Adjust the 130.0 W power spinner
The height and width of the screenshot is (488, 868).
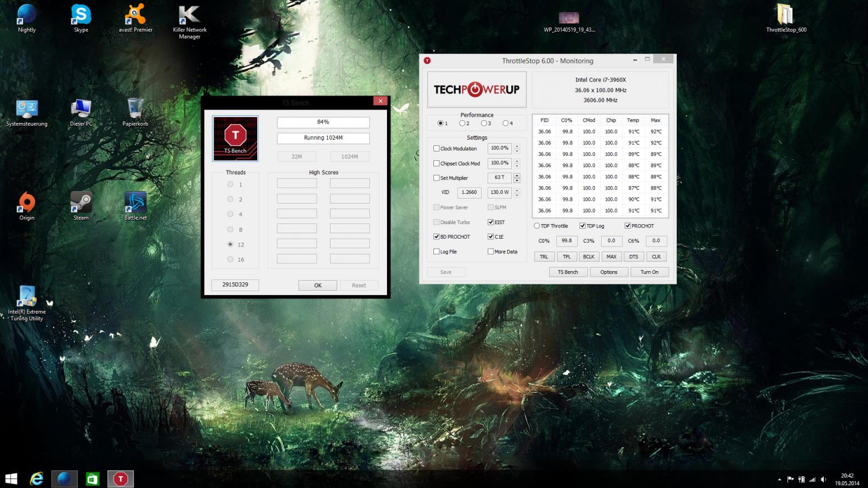(517, 192)
